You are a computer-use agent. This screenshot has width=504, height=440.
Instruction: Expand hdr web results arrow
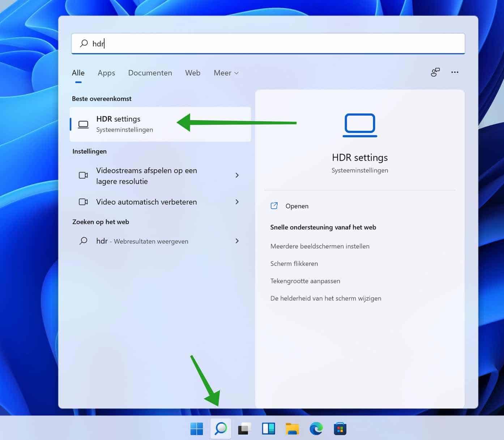(x=237, y=241)
